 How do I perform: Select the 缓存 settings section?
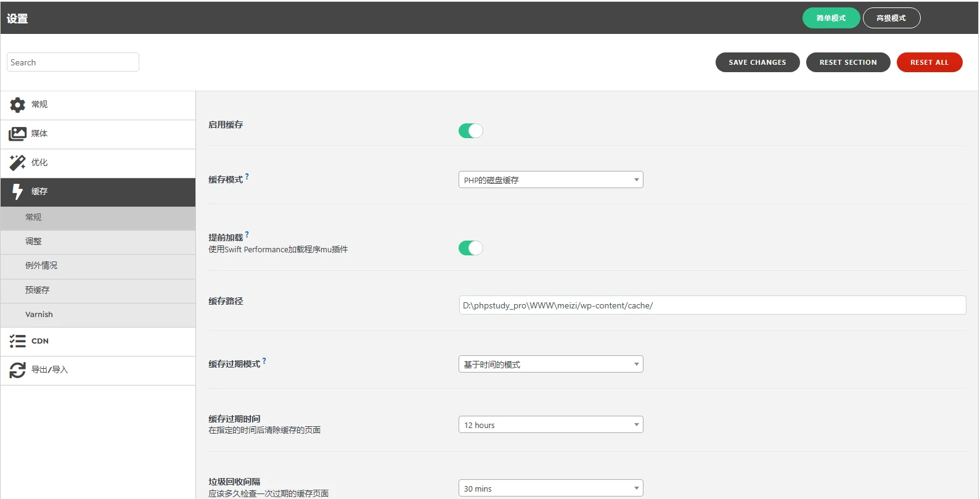[98, 192]
